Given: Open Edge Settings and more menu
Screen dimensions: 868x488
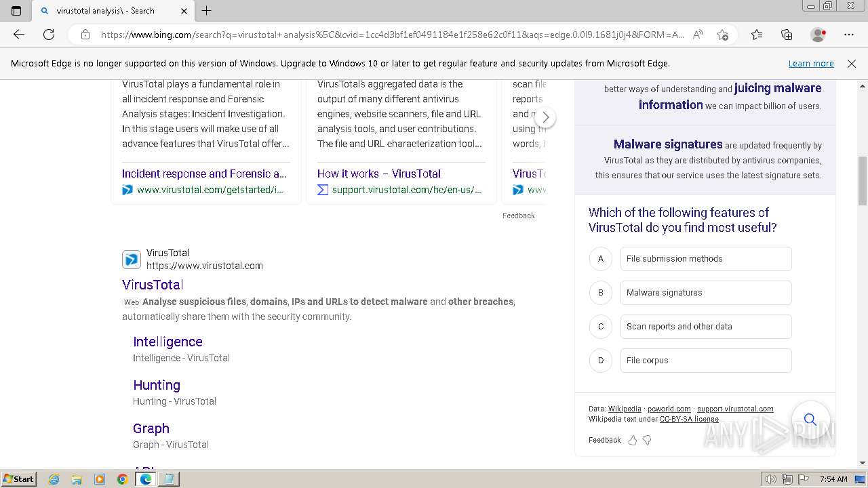Looking at the screenshot, I should [x=849, y=35].
